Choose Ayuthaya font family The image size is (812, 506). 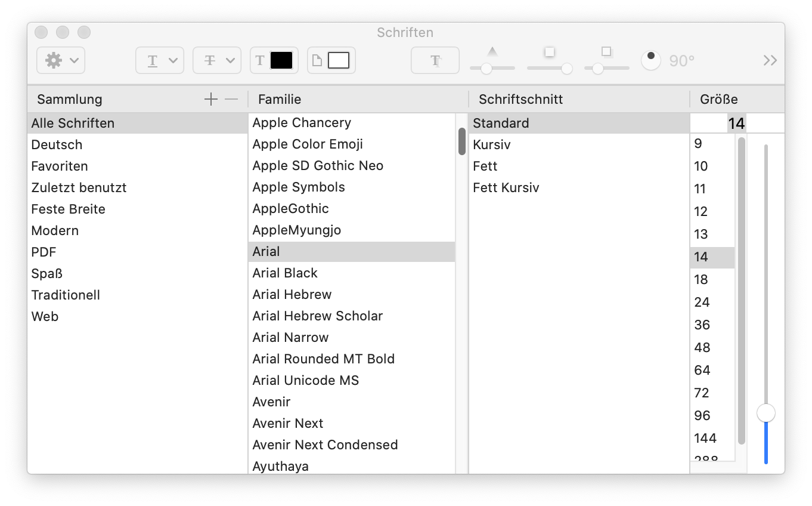pyautogui.click(x=352, y=465)
